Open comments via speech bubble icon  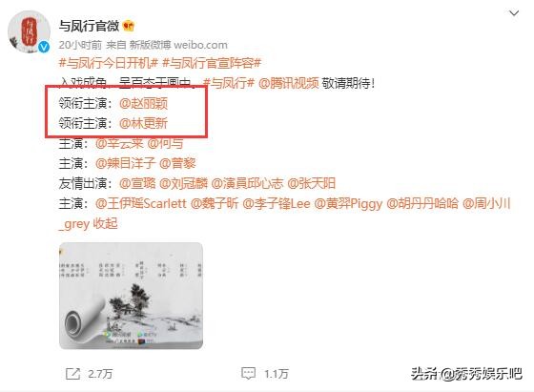[248, 374]
